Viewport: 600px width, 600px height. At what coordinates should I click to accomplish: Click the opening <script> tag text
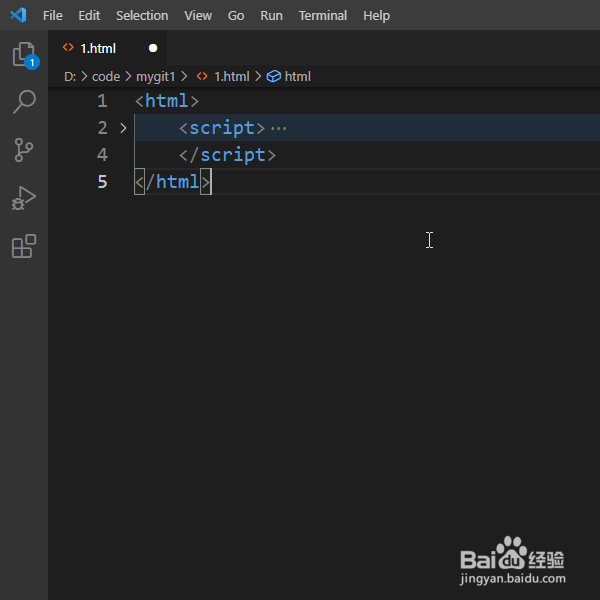tap(222, 128)
